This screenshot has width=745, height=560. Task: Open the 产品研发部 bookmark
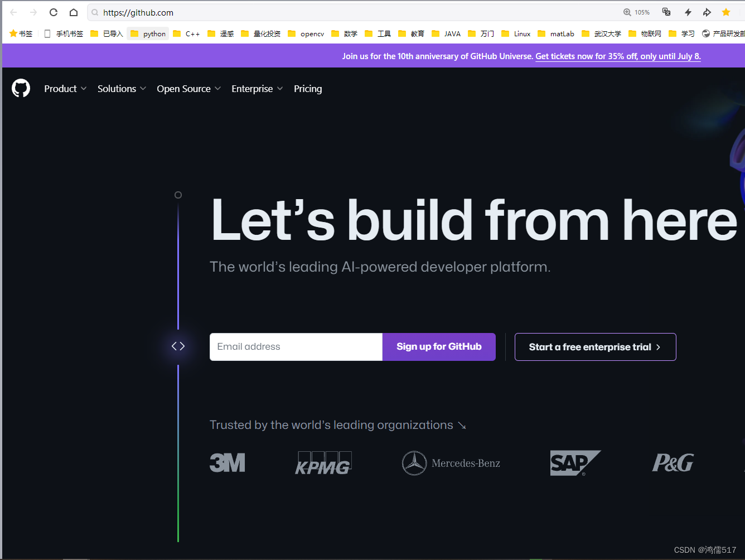[723, 33]
